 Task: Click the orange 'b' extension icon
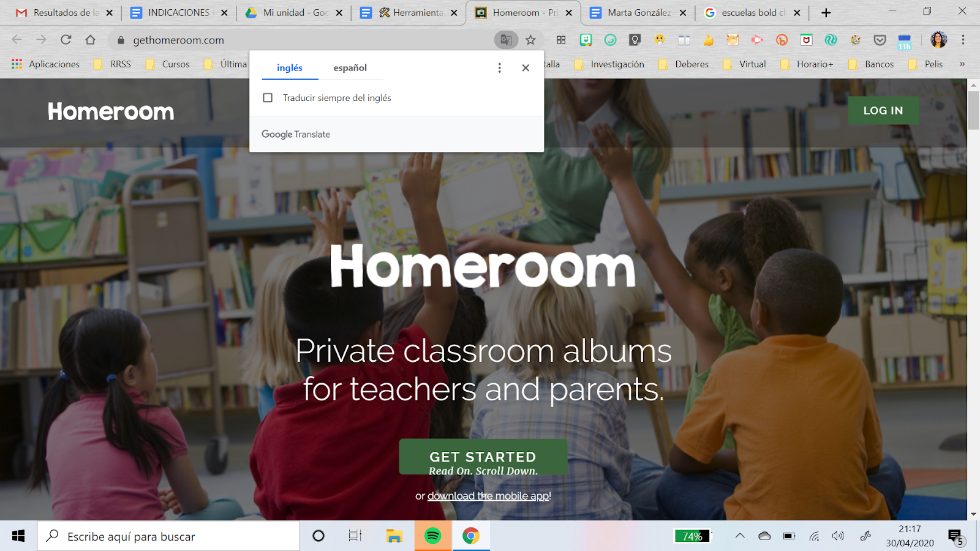point(782,40)
